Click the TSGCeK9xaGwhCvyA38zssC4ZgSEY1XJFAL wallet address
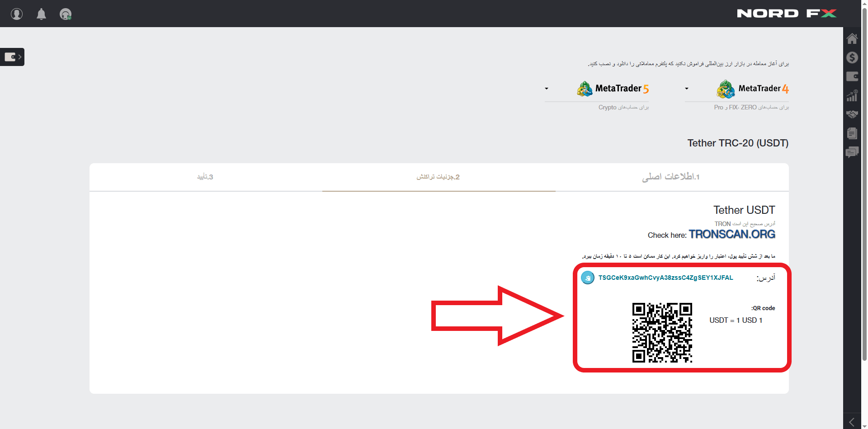 [666, 278]
